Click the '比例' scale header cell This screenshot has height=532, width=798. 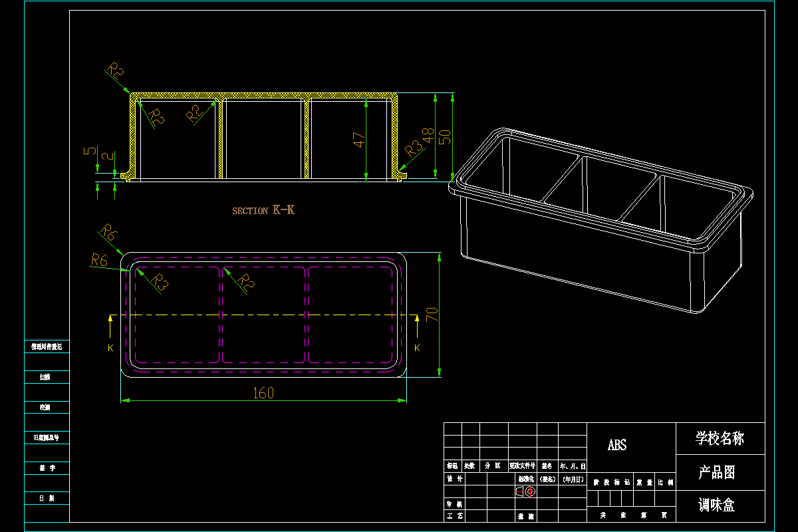click(x=665, y=483)
